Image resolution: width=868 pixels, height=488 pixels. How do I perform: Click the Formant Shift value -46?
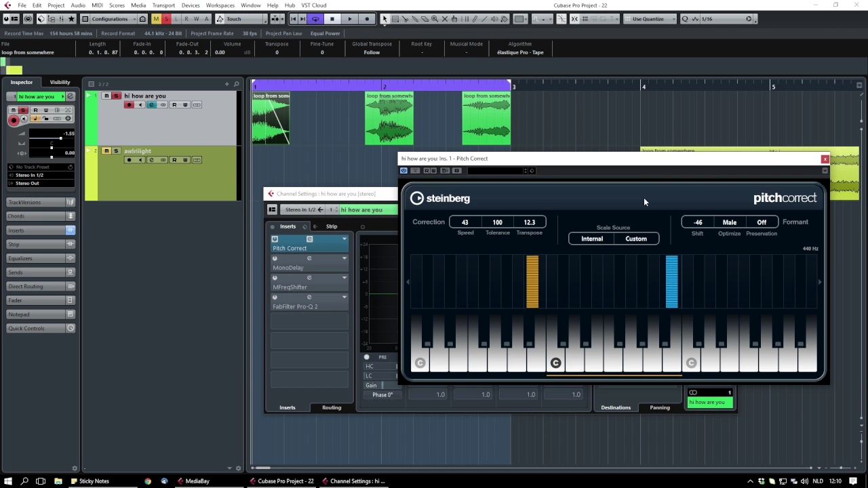pos(698,222)
